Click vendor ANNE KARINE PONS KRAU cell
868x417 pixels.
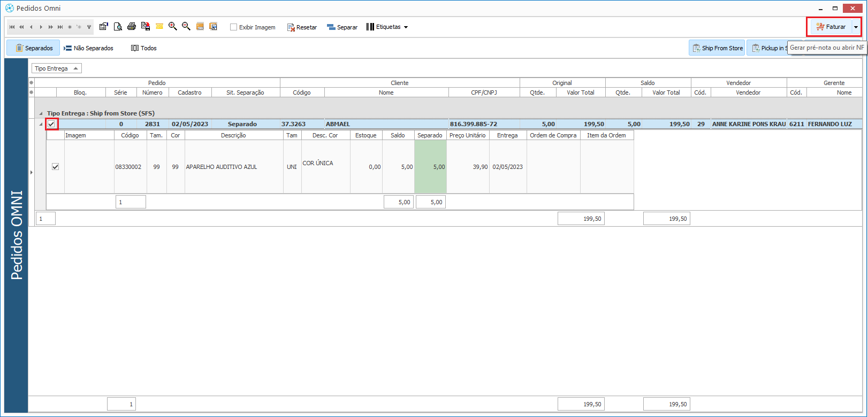click(749, 124)
